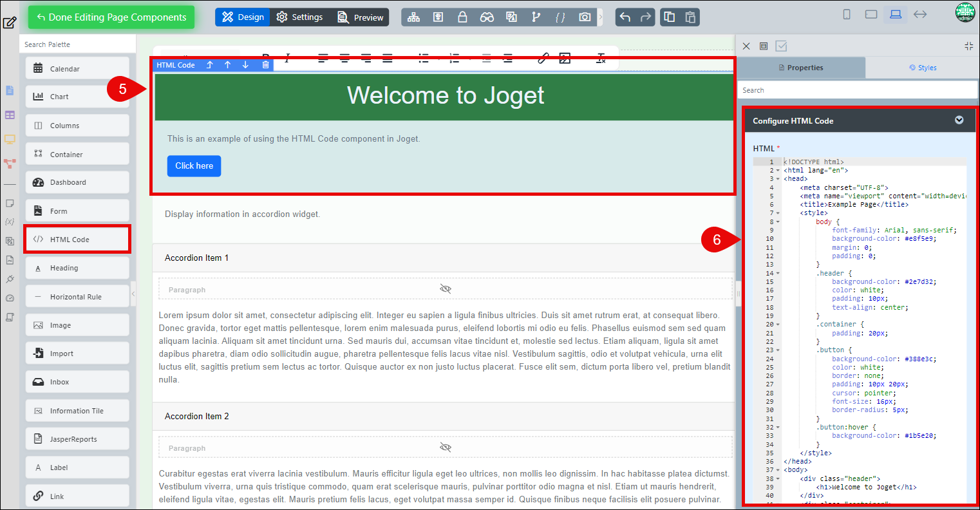Click the binoculars usage check icon
Viewport: 980px width, 510px height.
pos(487,17)
